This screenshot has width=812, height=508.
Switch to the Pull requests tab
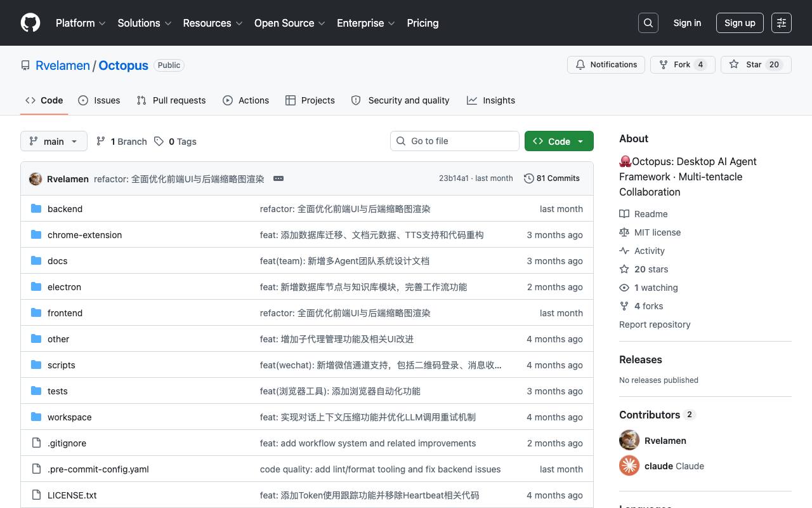[x=171, y=100]
